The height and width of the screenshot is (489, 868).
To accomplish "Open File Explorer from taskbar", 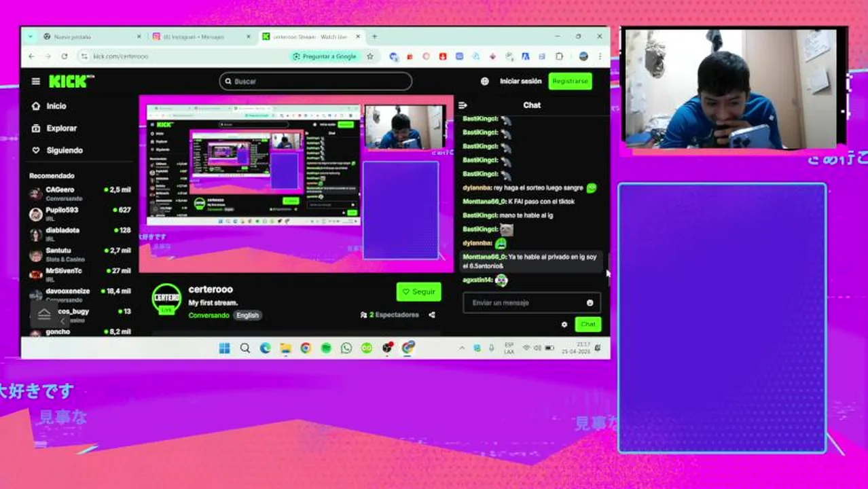I will tap(285, 348).
